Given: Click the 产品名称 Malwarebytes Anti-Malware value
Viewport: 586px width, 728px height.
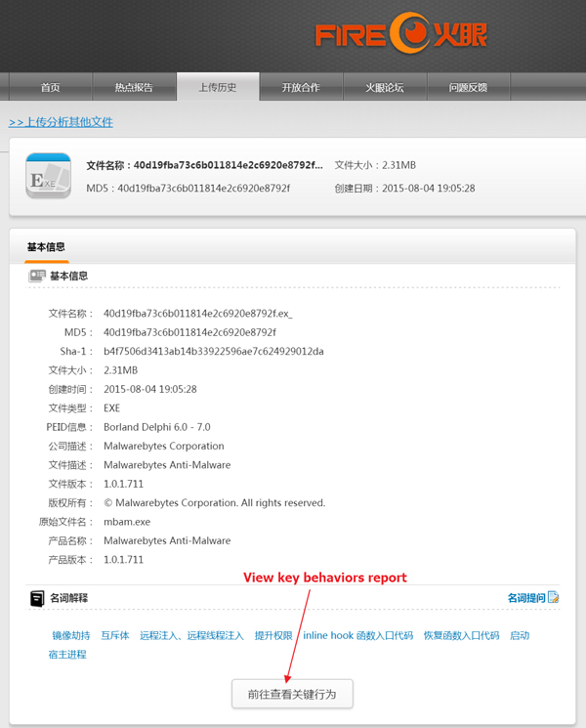Looking at the screenshot, I should 167,541.
